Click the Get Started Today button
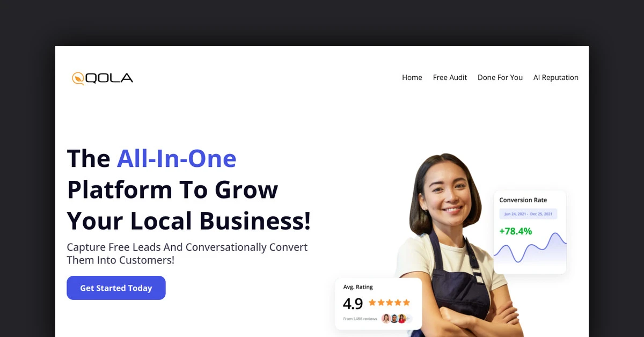Screen dimensions: 644x337 tap(116, 288)
